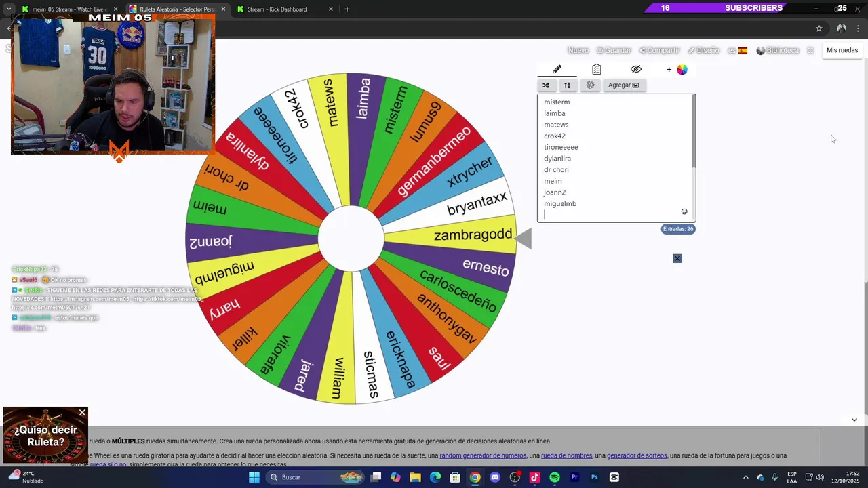Click the taskbar Buscar search box

click(x=315, y=477)
